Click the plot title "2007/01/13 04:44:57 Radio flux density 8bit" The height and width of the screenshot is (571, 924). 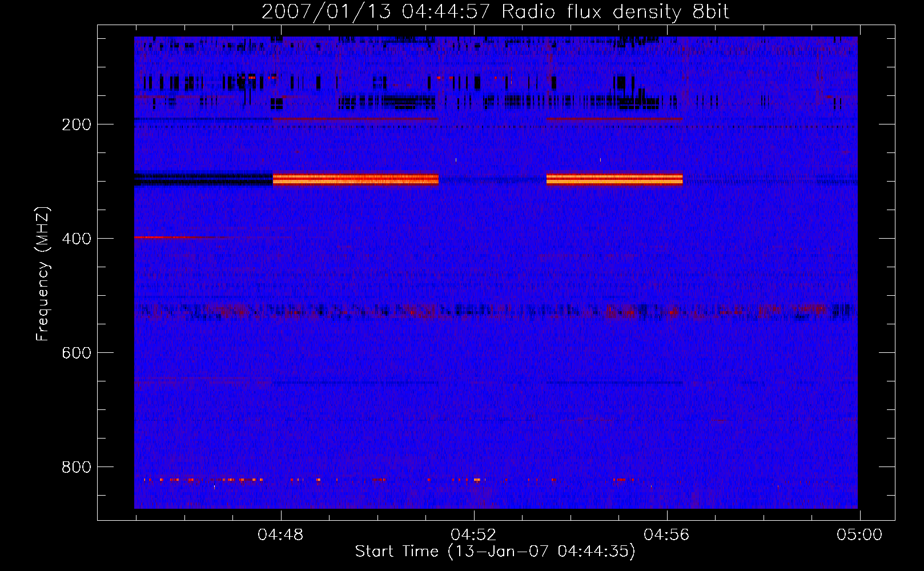click(x=495, y=12)
